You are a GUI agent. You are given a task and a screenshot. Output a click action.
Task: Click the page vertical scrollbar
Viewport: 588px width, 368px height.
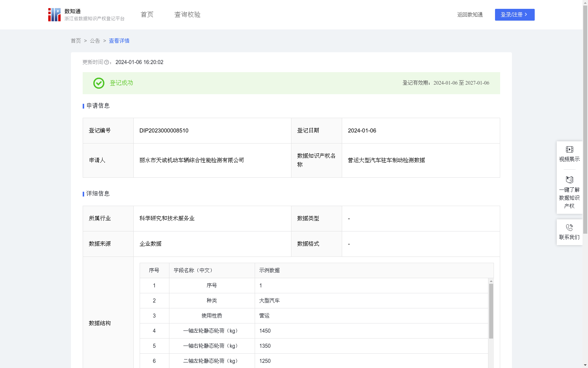point(585,120)
